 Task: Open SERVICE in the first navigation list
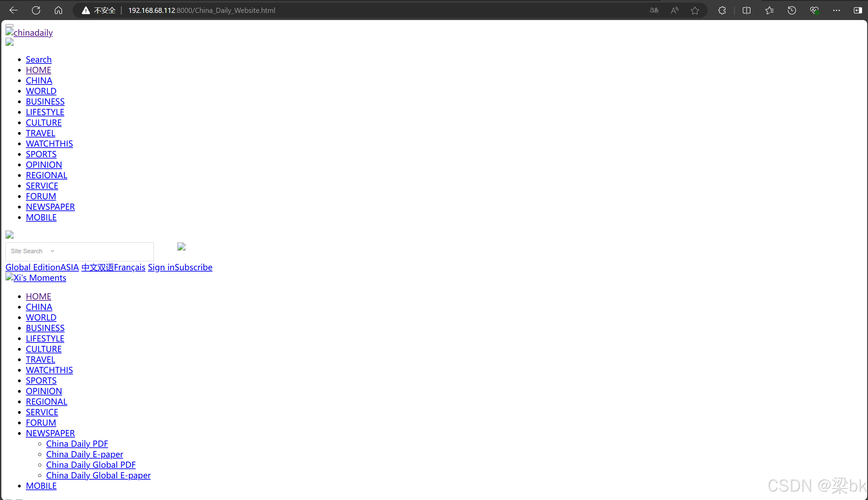42,186
